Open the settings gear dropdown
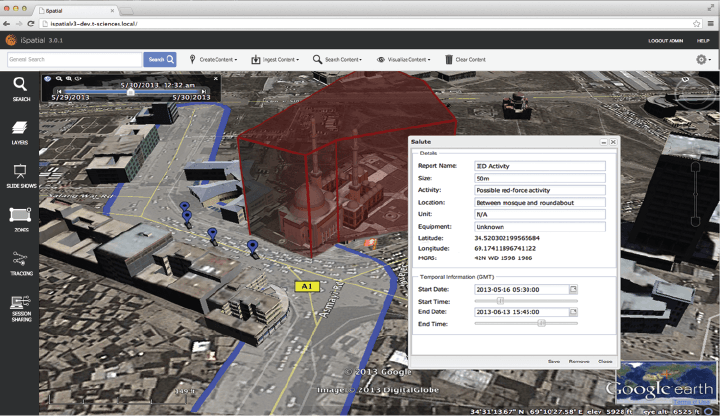This screenshot has width=720, height=416. point(703,59)
